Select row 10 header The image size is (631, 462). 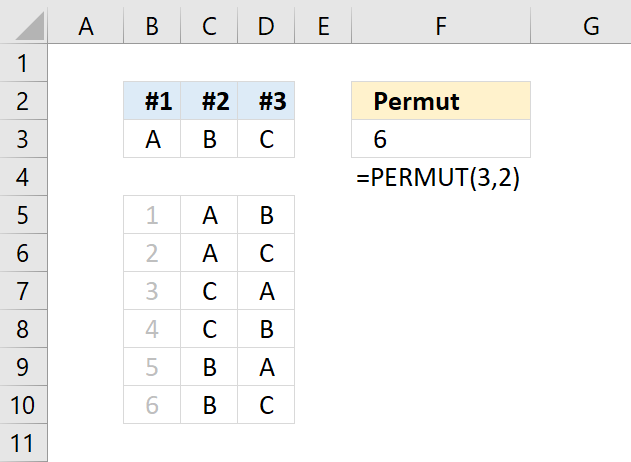click(23, 405)
